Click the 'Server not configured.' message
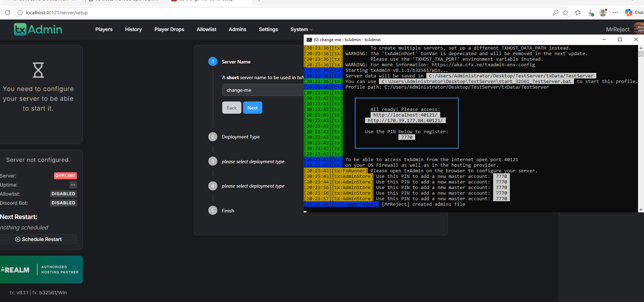Viewport: 644px width, 302px height. click(x=38, y=160)
